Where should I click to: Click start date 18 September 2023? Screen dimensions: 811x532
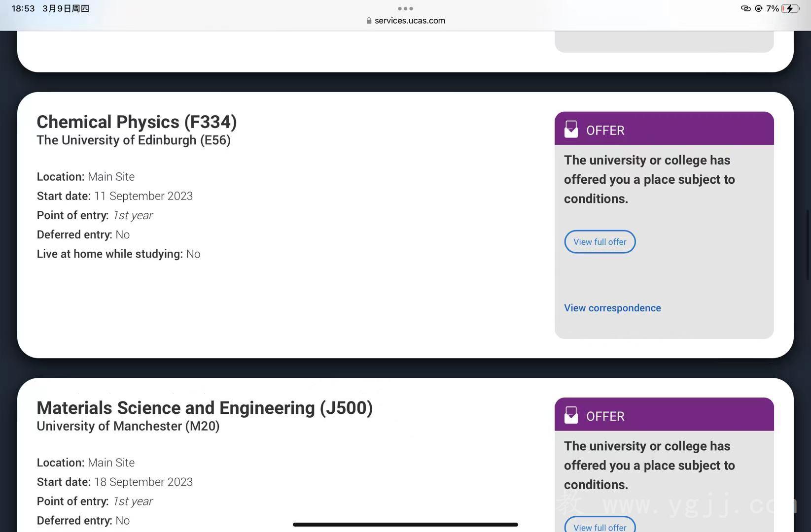[x=115, y=482]
